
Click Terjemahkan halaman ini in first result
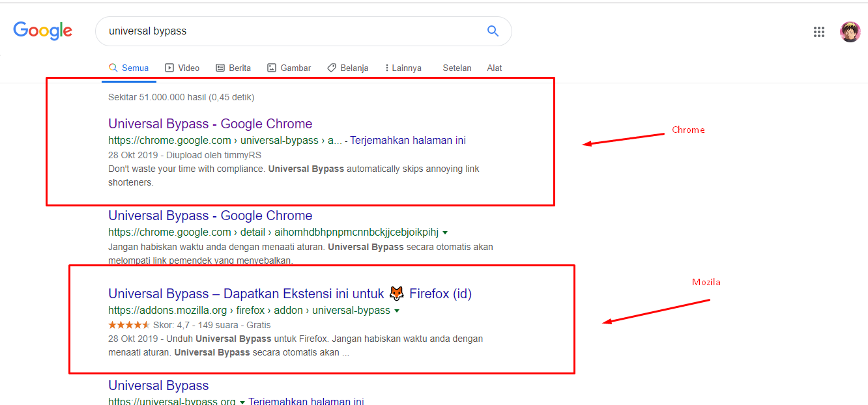point(408,140)
